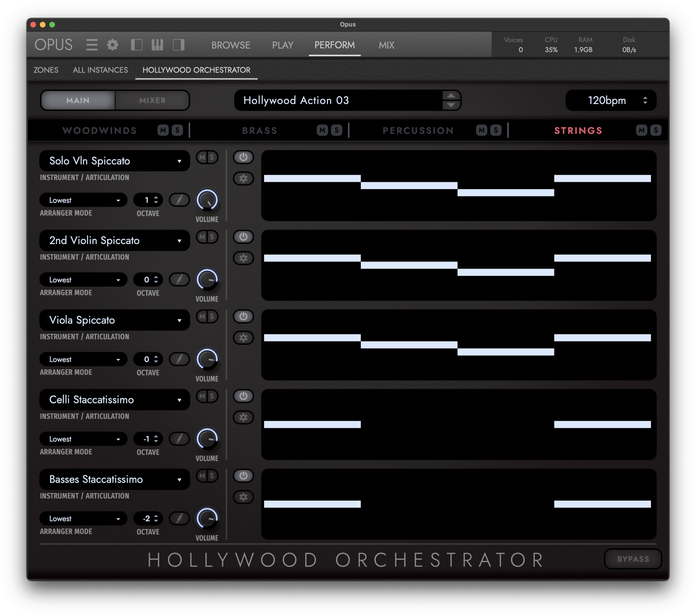Open the Solo Vln Spiccato instrument dropdown
Screen dimensions: 696x616
click(x=114, y=161)
